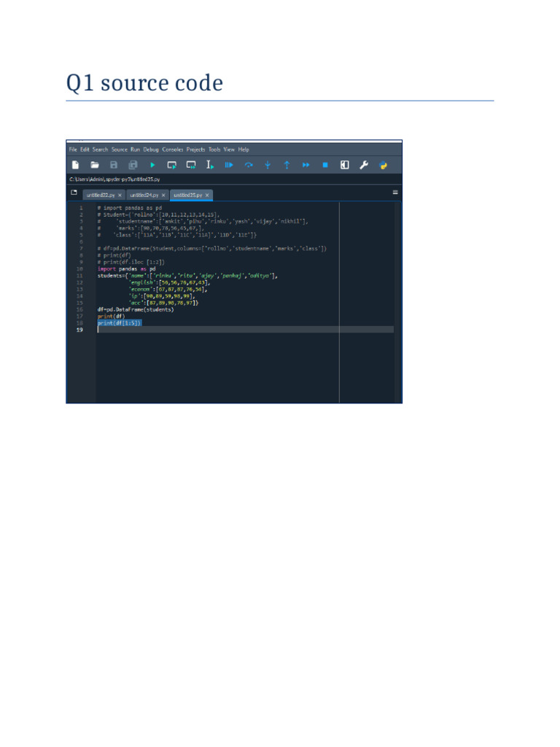Open the Search menu
This screenshot has width=560, height=747.
(100, 150)
